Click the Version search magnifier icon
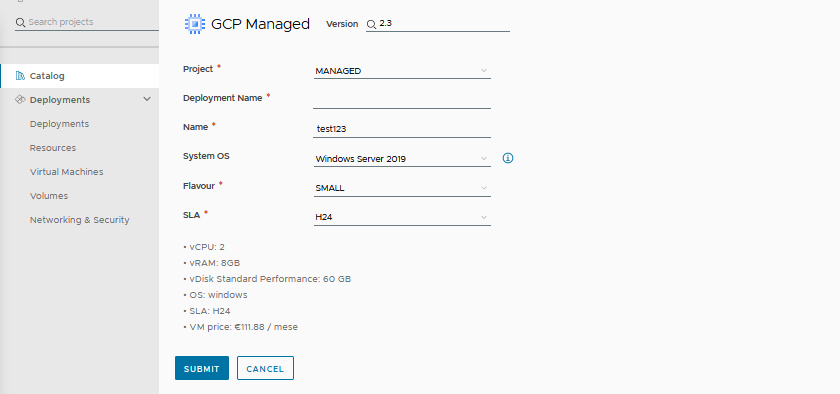840x394 pixels. (x=371, y=24)
